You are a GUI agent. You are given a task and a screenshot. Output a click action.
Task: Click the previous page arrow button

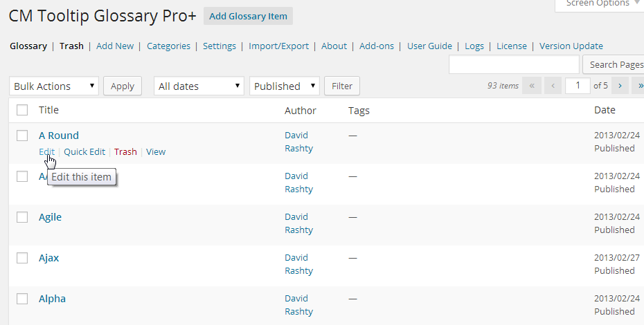[x=553, y=86]
